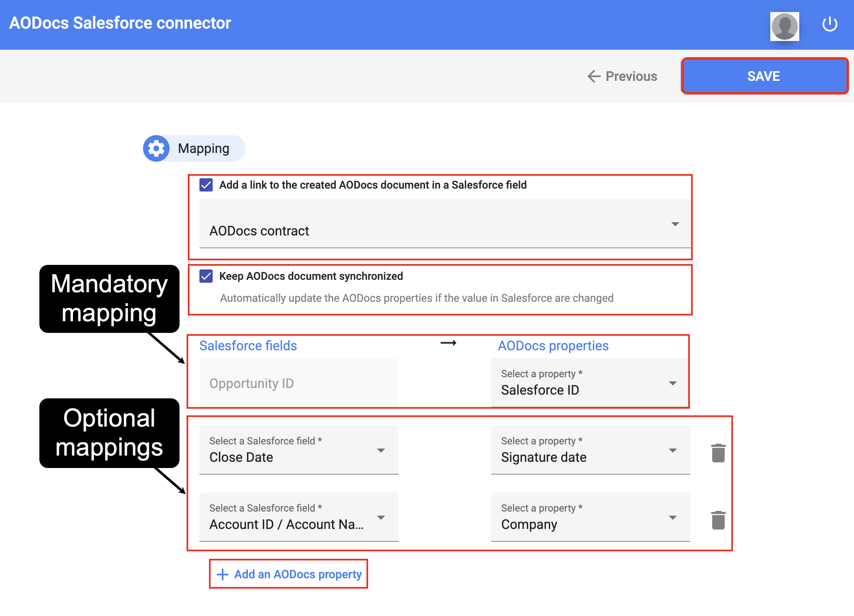Click the Salesforce fields column heading
The height and width of the screenshot is (616, 854).
tap(248, 346)
